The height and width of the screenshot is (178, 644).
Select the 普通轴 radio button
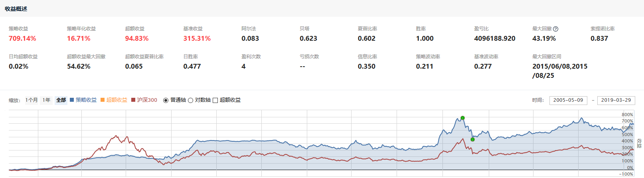coord(166,100)
